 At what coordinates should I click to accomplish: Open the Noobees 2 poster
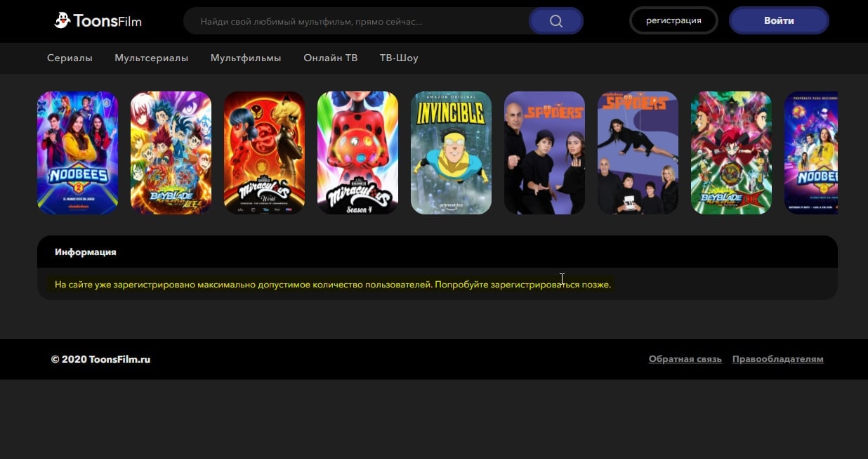(77, 153)
